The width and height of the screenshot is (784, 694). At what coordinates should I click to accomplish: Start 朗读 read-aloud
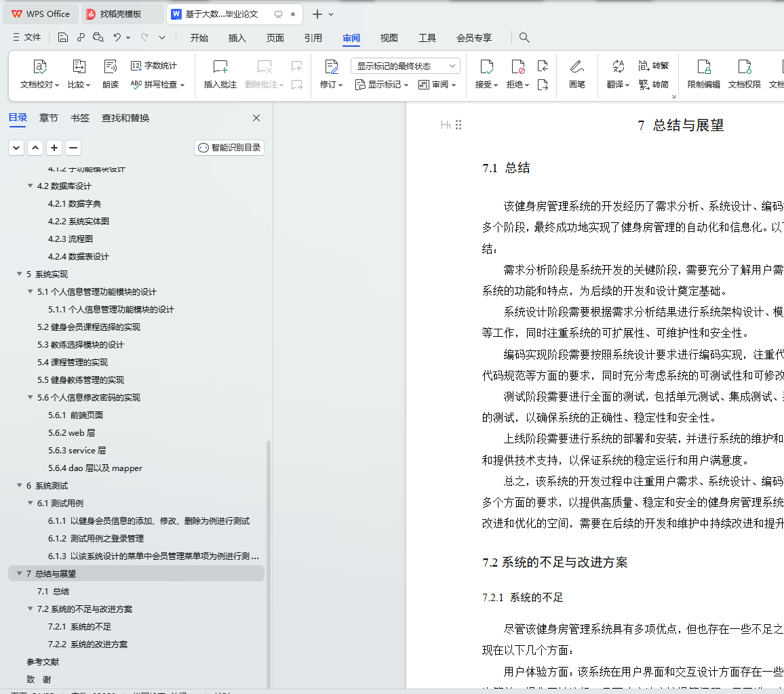tap(110, 74)
